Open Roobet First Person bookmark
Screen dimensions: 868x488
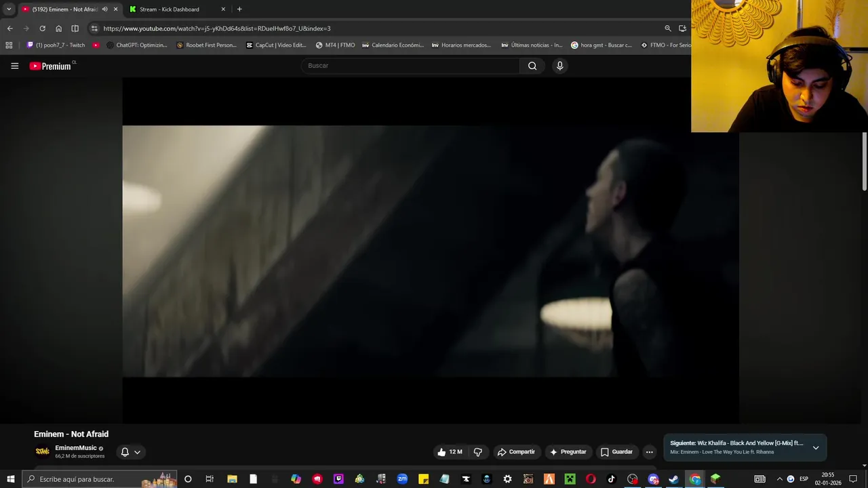tap(206, 45)
